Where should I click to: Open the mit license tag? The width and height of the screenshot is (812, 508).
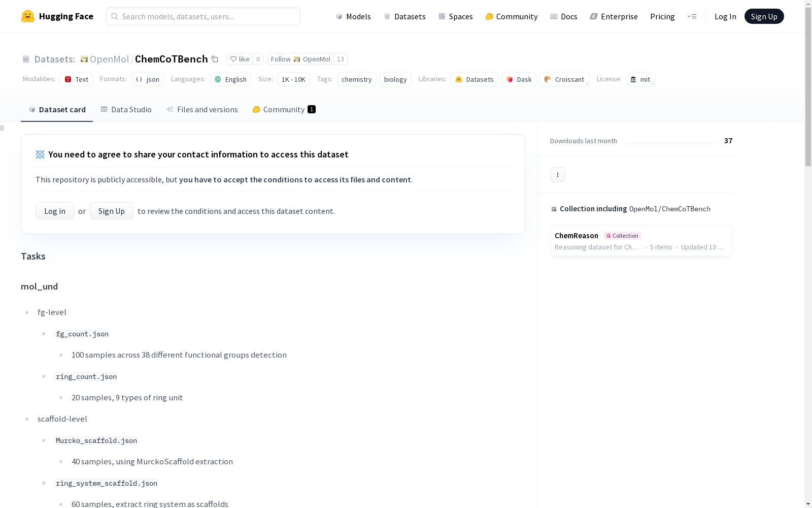(640, 79)
